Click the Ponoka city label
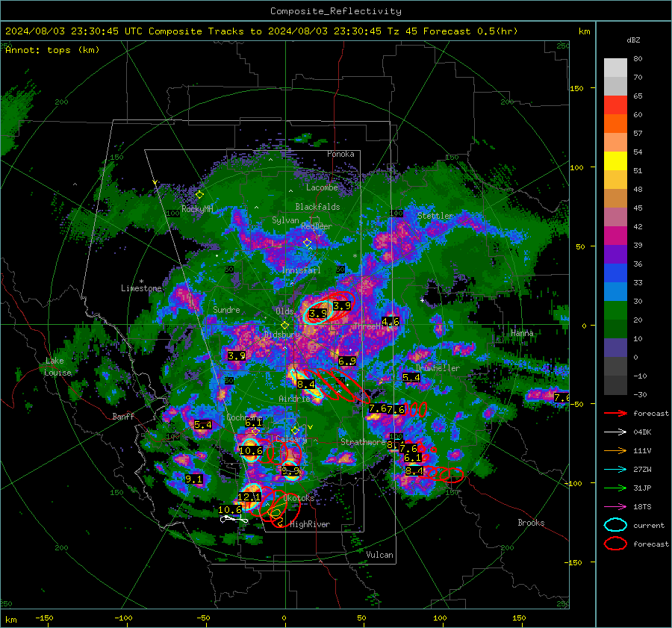Screen dimensions: 672x628 pyautogui.click(x=340, y=154)
